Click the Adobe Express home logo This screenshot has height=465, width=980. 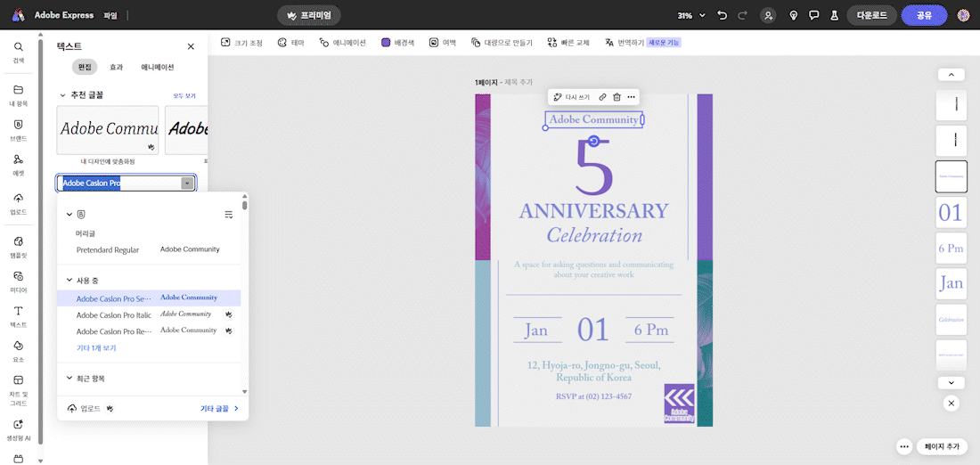(x=18, y=15)
